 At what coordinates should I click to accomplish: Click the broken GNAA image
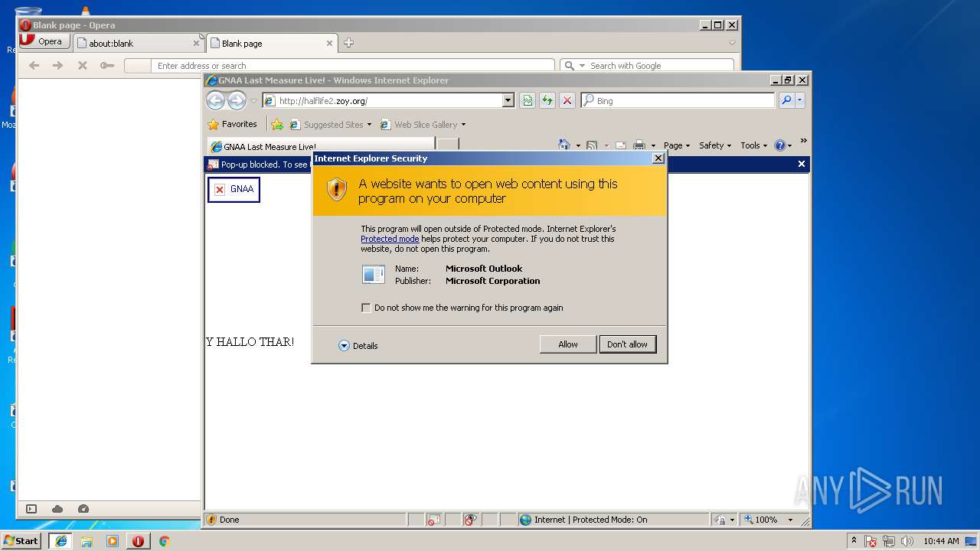234,189
